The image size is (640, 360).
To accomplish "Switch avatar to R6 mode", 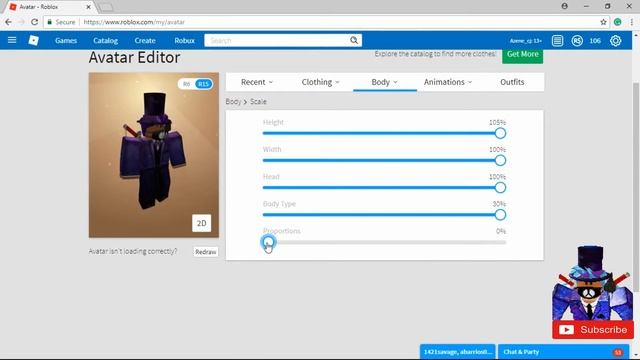I will (x=187, y=84).
